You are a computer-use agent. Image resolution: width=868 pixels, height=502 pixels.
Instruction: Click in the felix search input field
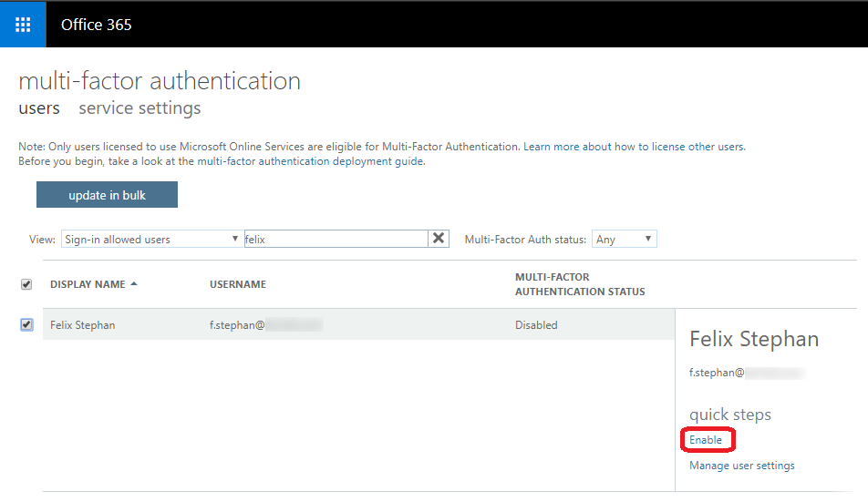(334, 239)
